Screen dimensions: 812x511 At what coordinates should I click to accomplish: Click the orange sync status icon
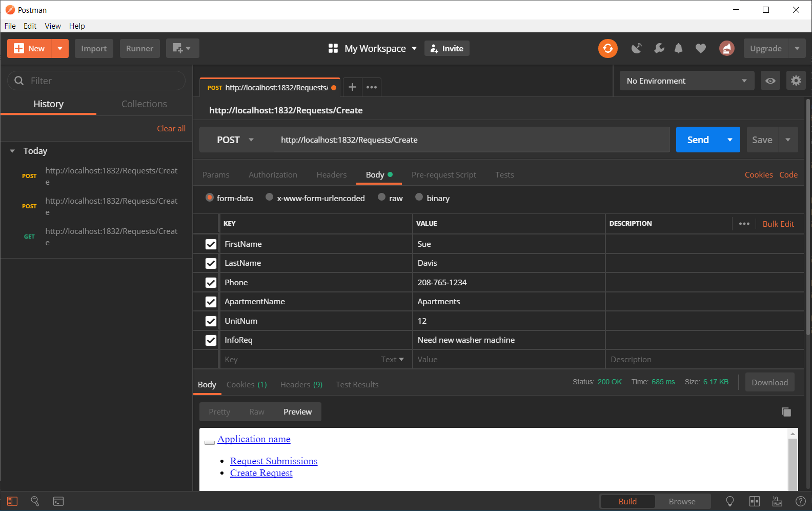pyautogui.click(x=607, y=48)
